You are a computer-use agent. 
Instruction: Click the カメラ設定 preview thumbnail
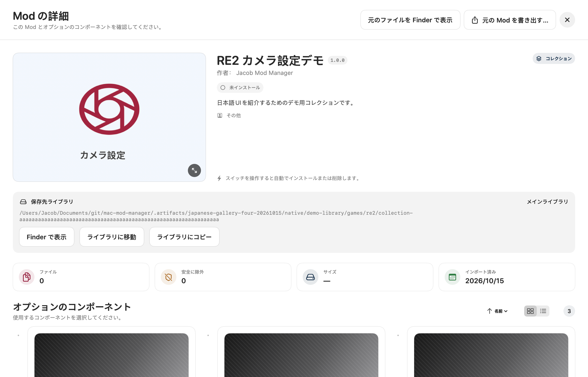[109, 117]
